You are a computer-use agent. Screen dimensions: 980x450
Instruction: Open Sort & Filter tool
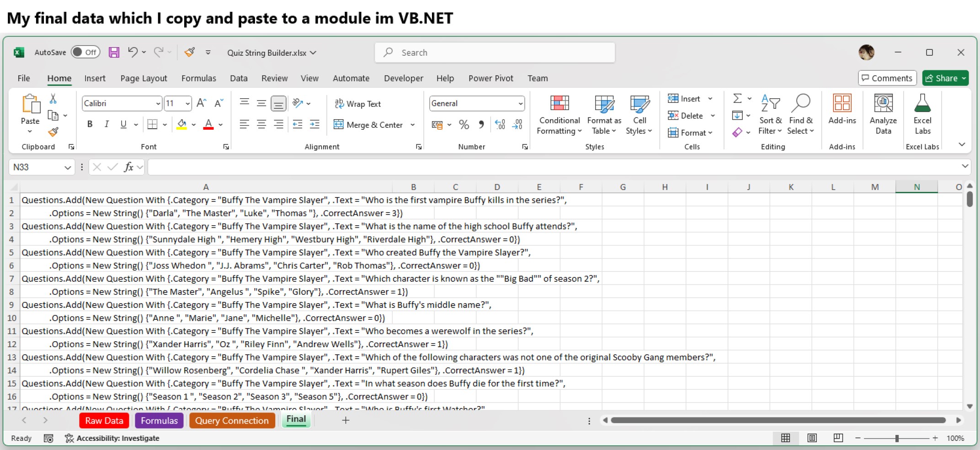pos(770,114)
